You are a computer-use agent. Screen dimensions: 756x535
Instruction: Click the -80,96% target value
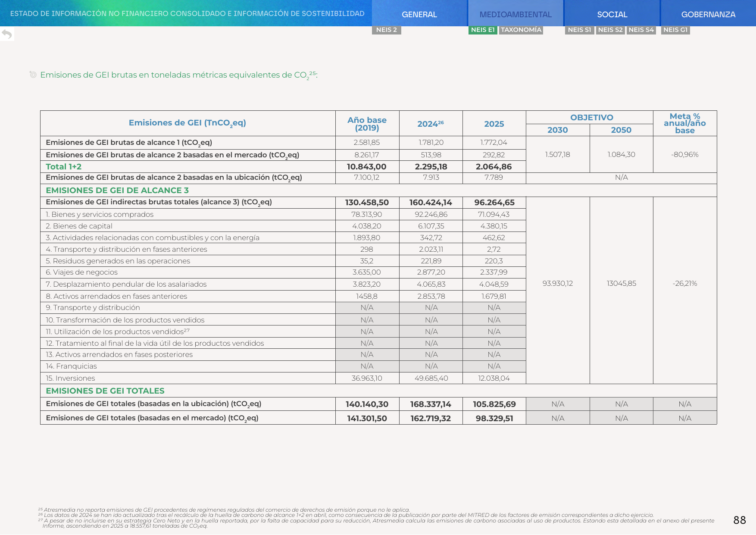(685, 154)
